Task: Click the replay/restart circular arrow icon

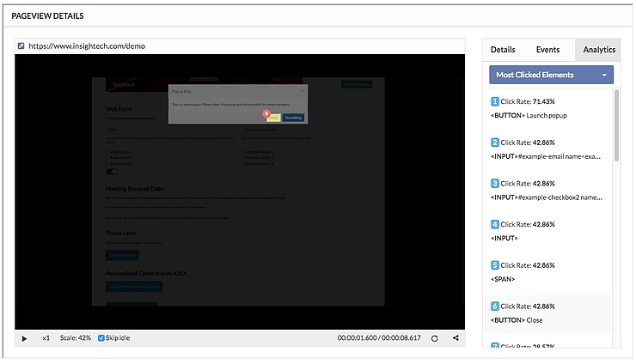Action: (435, 338)
